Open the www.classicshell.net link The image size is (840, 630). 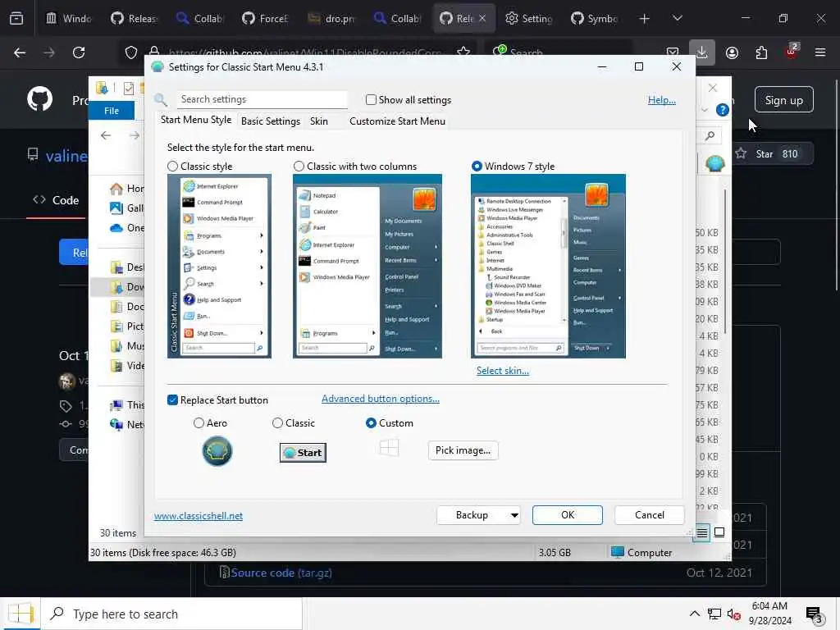pyautogui.click(x=199, y=516)
